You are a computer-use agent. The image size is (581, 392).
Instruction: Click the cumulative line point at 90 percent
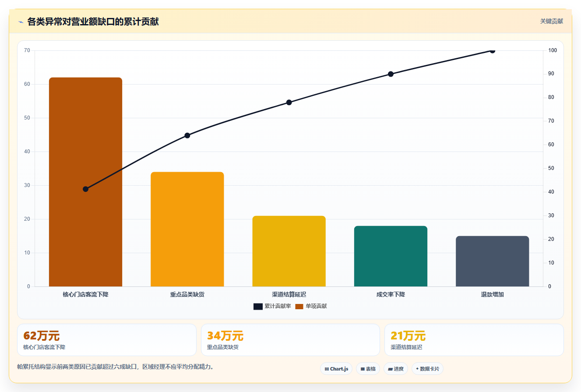391,74
